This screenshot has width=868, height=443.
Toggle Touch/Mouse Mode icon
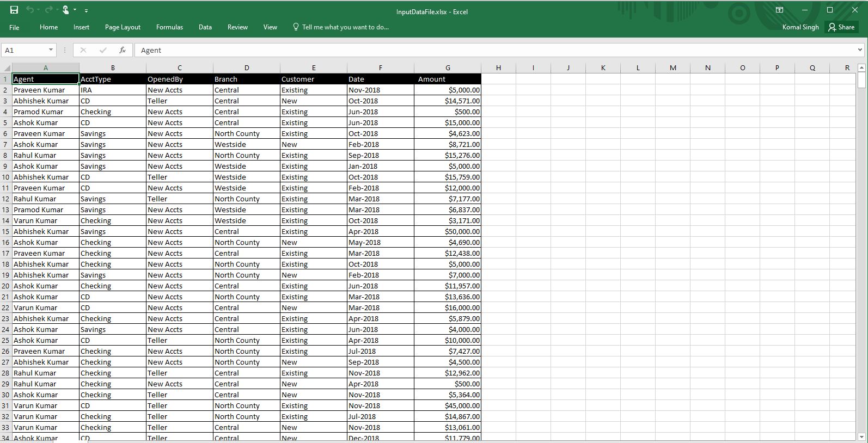coord(66,10)
